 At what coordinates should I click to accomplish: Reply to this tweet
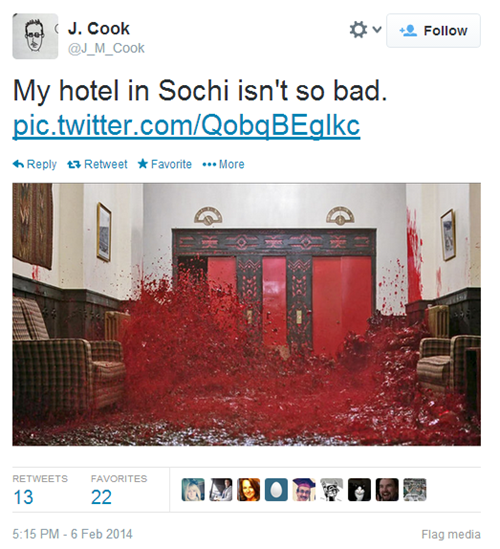tap(35, 164)
